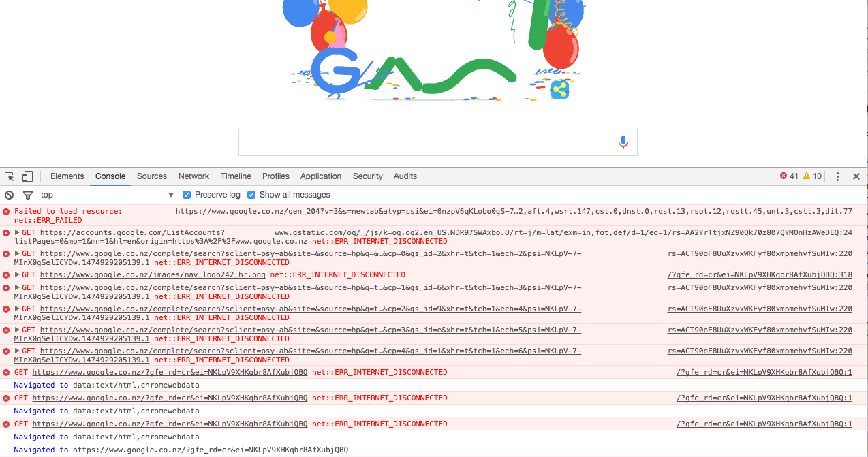Open the complete/search link with gs_id=9
Screen dimensions: 868x457
(311, 309)
